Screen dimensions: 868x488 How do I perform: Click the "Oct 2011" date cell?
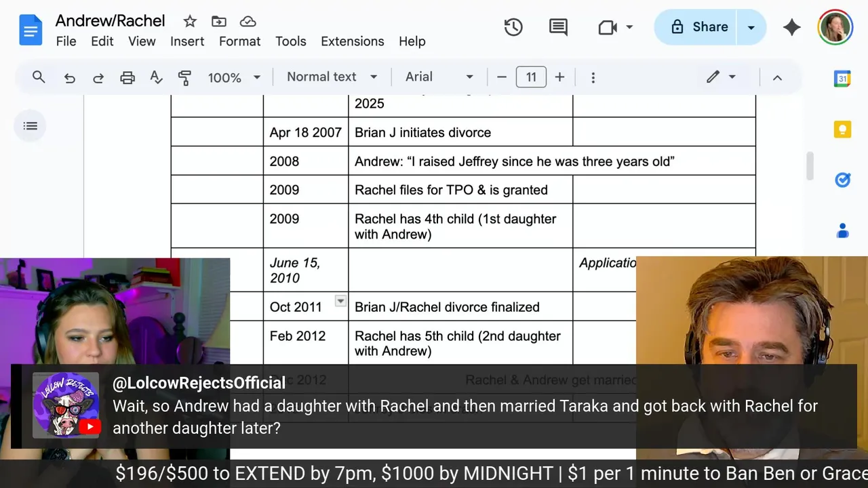point(306,307)
